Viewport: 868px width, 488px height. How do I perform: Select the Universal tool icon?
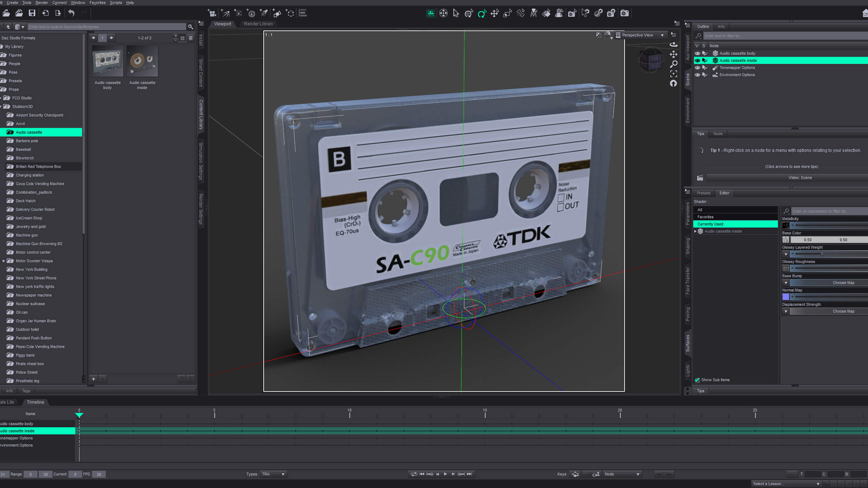coord(469,13)
